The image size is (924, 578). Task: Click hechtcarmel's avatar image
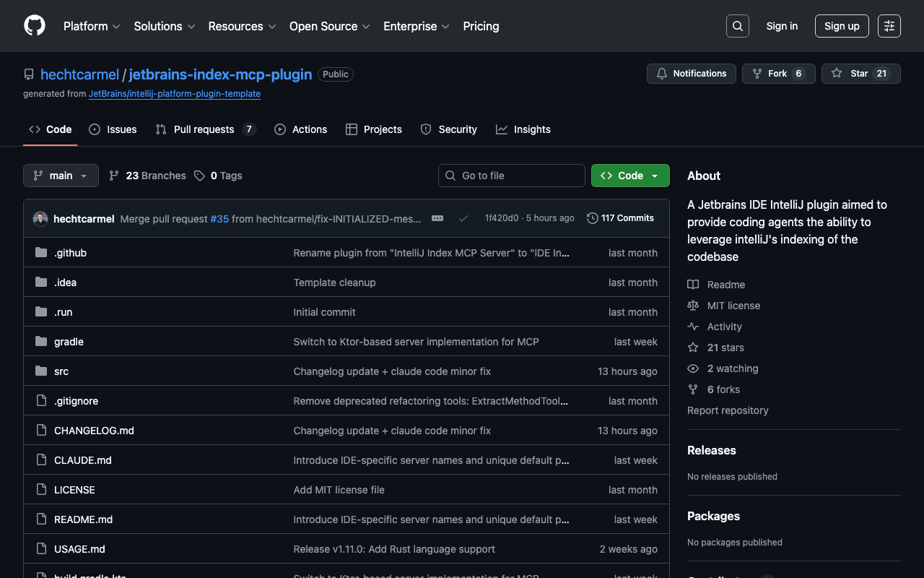coord(40,218)
